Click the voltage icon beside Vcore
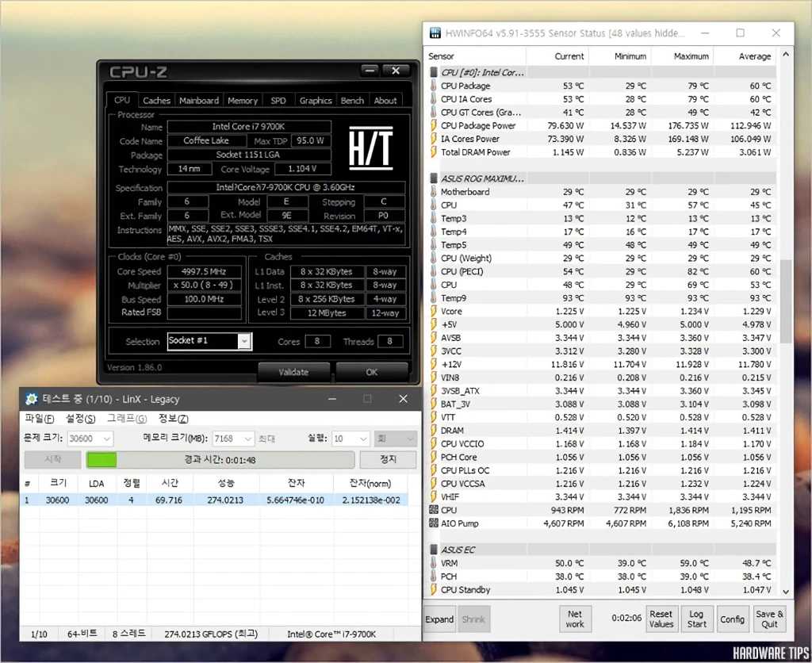812x663 pixels. point(434,312)
